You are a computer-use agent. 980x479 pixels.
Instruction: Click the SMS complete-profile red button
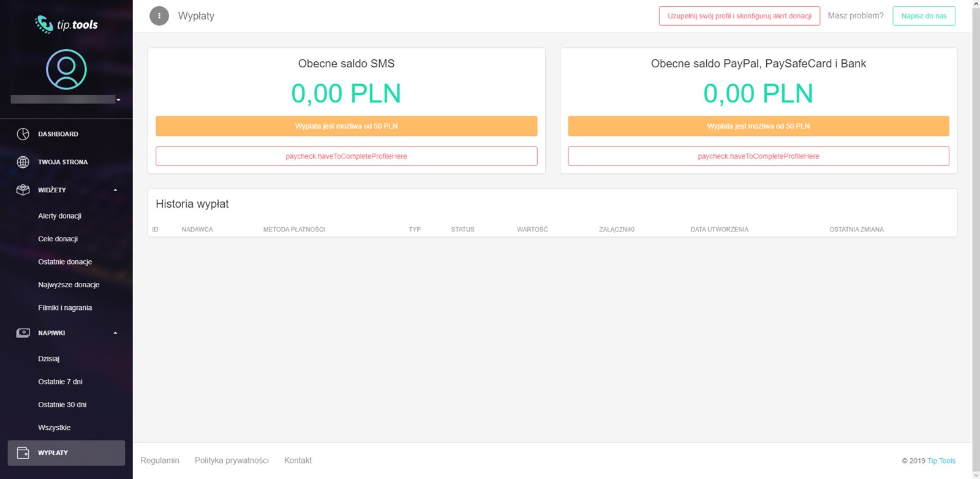[x=346, y=156]
